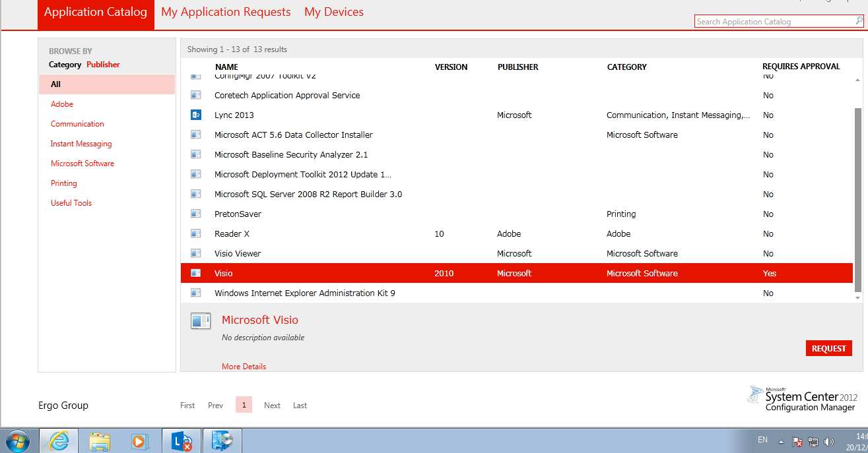Click the REQUEST button
868x453 pixels.
829,348
